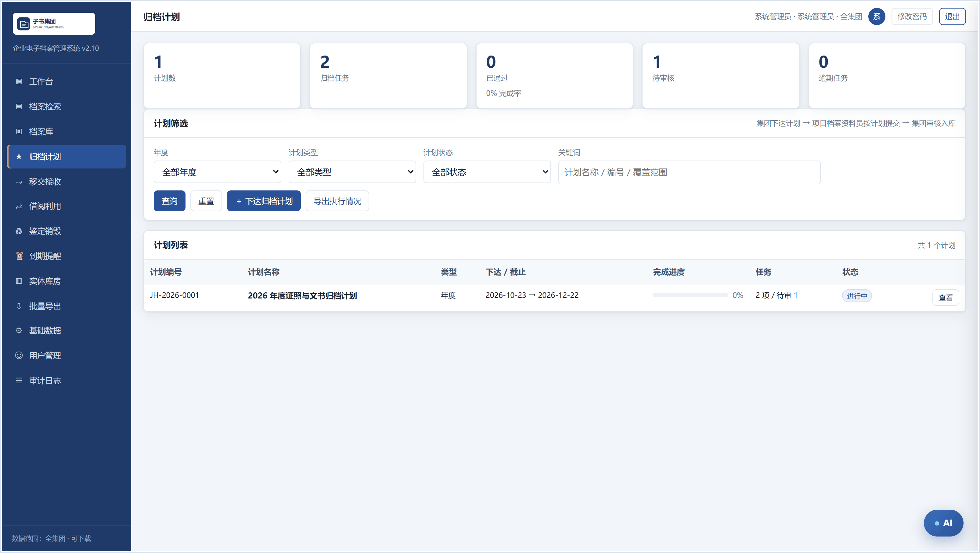Click the 关键词 search input field

click(689, 172)
